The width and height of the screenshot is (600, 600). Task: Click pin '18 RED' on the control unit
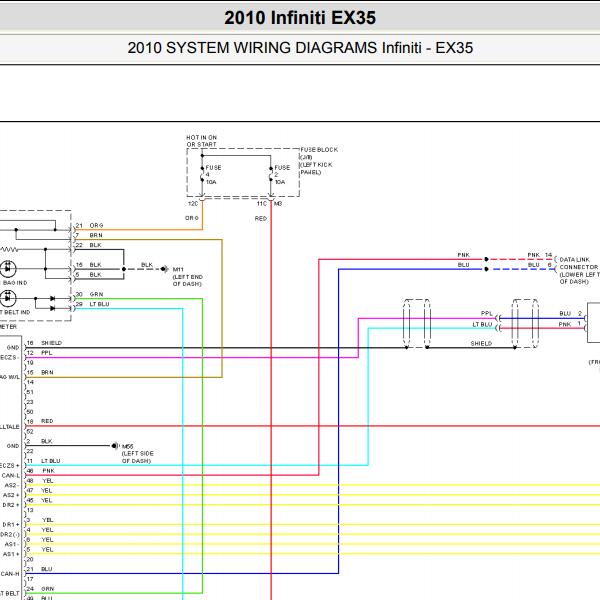pyautogui.click(x=40, y=421)
